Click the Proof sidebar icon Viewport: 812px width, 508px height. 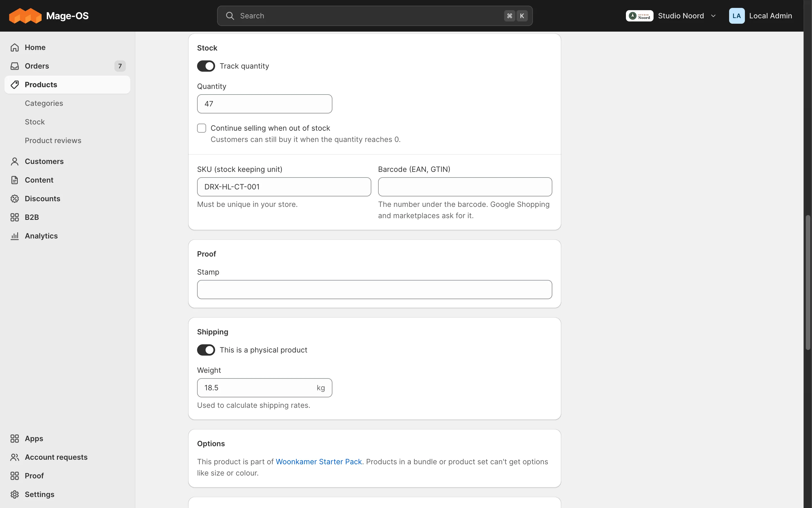tap(14, 476)
